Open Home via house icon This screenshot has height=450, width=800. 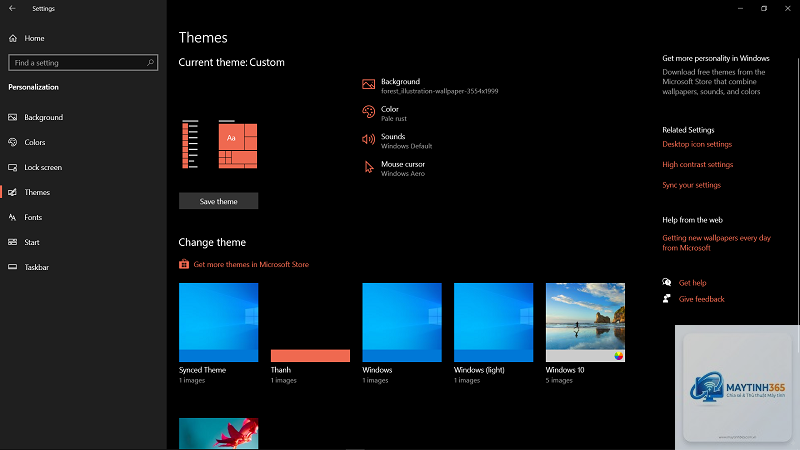[13, 38]
